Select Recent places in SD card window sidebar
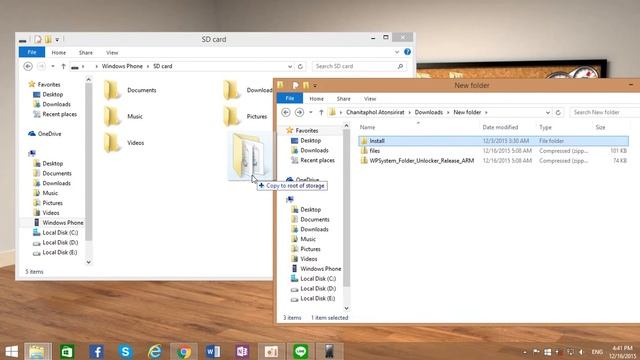Image resolution: width=640 pixels, height=360 pixels. pos(55,114)
